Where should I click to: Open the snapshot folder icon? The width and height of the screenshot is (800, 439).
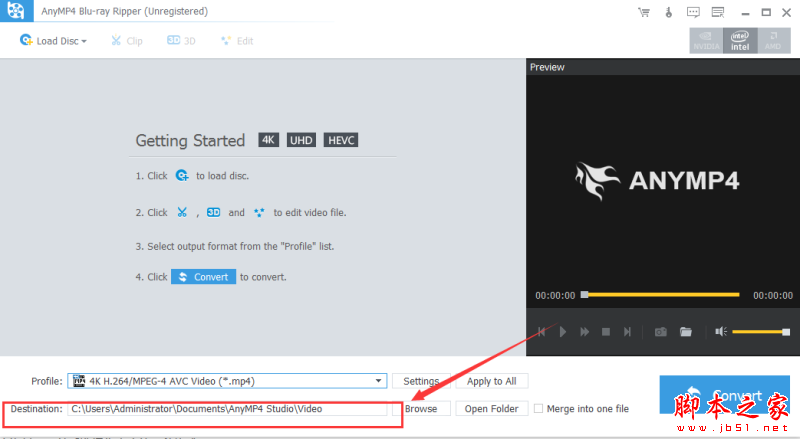coord(686,332)
